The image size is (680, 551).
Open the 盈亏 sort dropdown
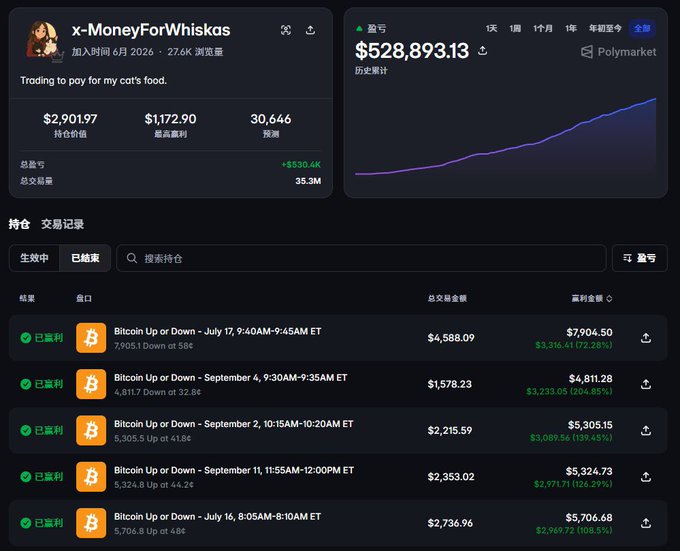click(640, 258)
